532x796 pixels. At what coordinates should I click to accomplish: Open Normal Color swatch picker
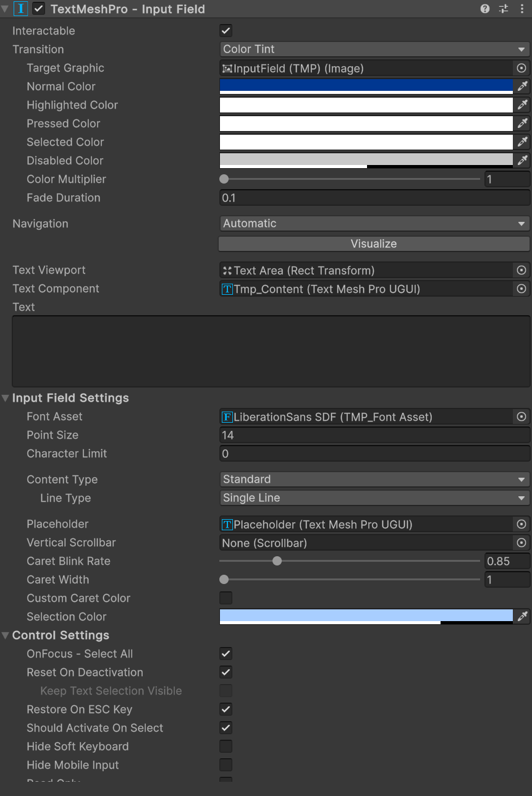366,87
